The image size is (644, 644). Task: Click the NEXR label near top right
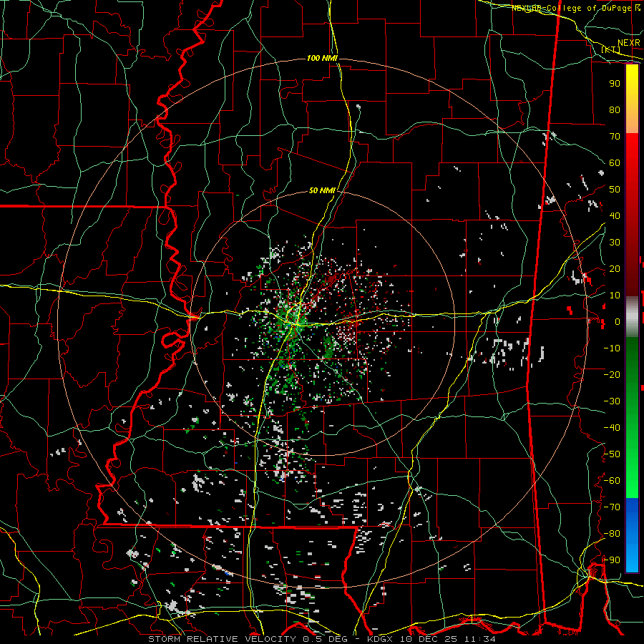[x=629, y=43]
